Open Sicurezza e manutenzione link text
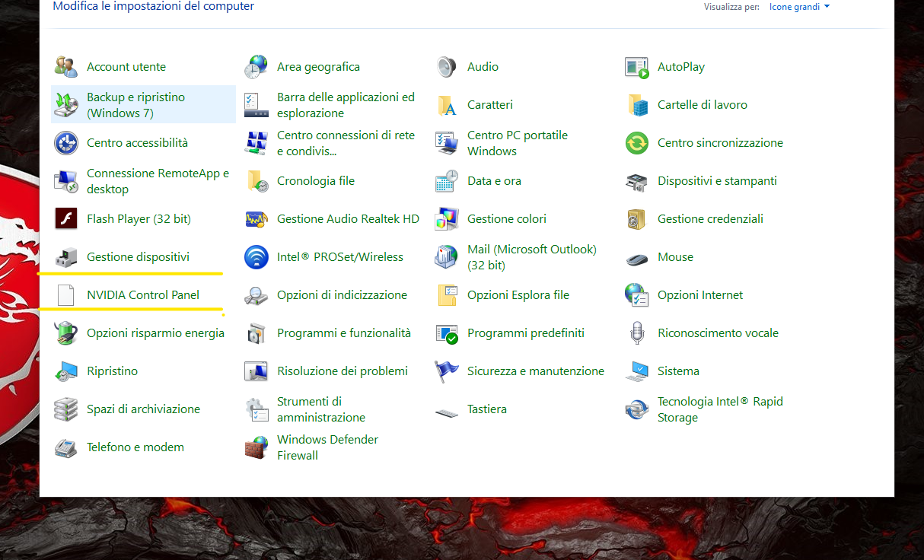Screen dimensions: 924x560 click(536, 371)
